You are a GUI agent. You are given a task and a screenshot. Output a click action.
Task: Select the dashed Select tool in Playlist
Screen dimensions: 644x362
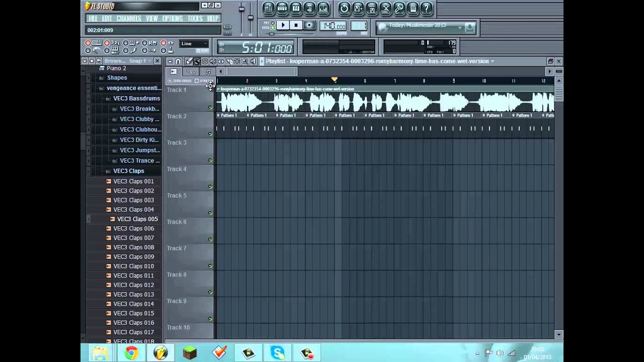[x=237, y=61]
